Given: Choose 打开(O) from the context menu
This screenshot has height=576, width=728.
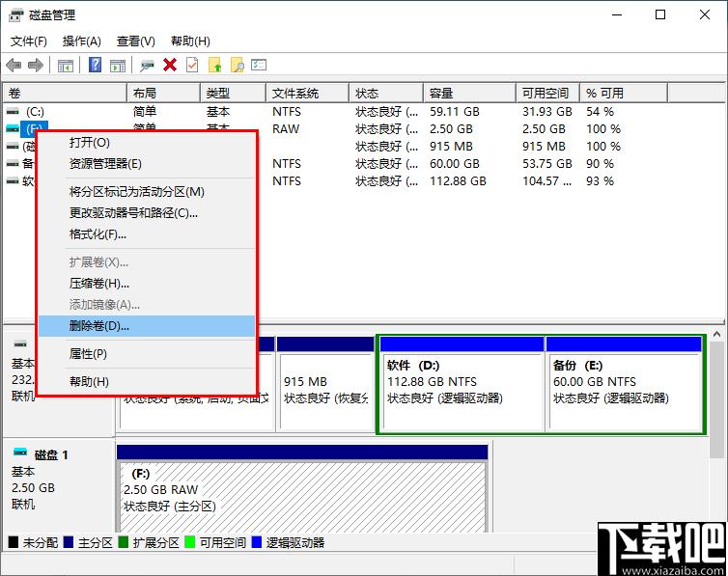Looking at the screenshot, I should click(147, 143).
